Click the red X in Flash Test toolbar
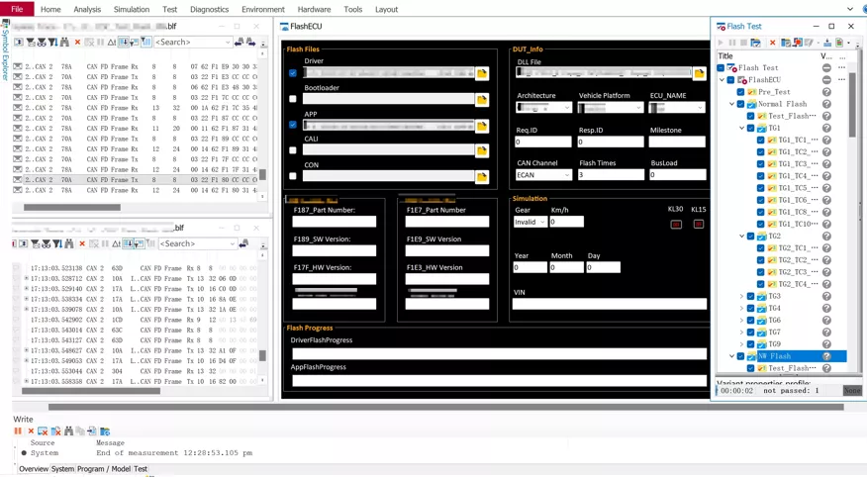The image size is (868, 478). [772, 43]
